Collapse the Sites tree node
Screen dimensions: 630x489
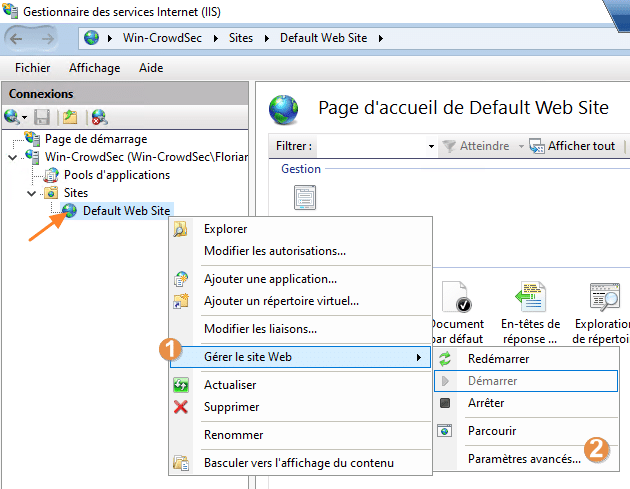32,193
